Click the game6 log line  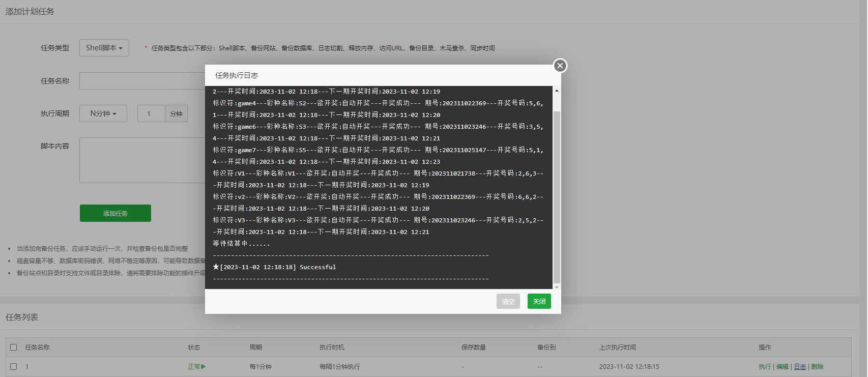pyautogui.click(x=378, y=132)
